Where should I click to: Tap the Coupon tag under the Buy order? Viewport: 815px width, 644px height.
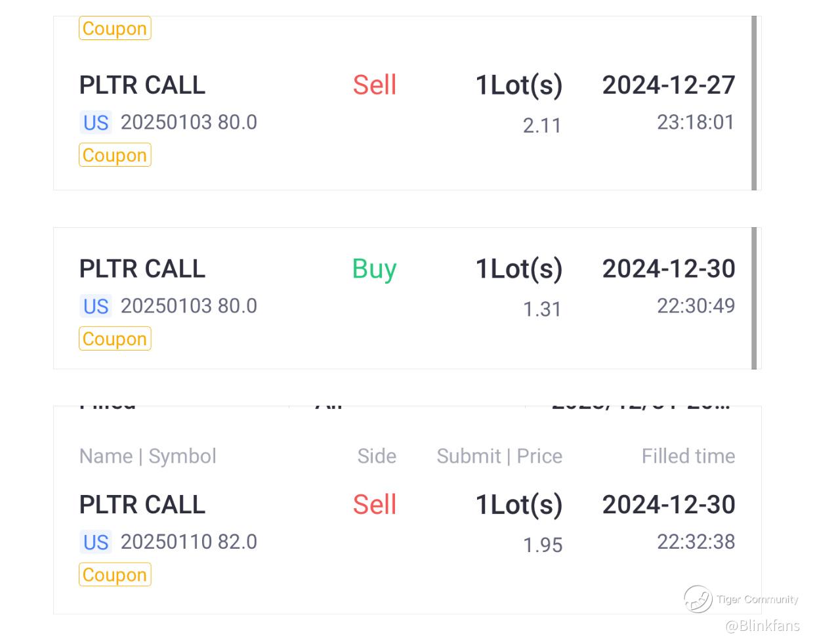[x=115, y=339]
